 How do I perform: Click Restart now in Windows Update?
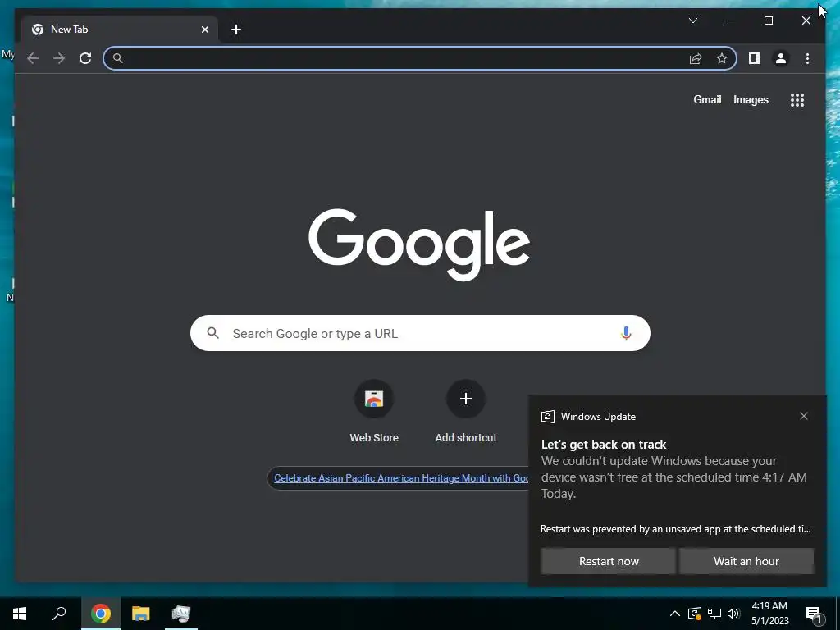pos(609,561)
